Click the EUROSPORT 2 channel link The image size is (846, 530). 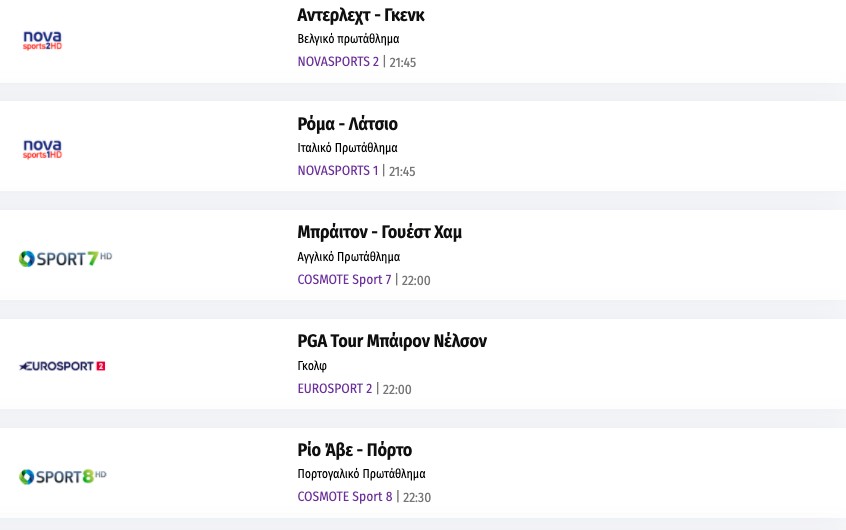(334, 389)
